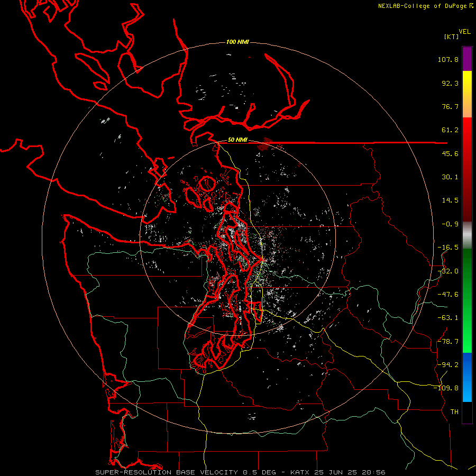Image resolution: width=476 pixels, height=476 pixels.
Task: Click the -109.8 legend value
Action: click(446, 388)
